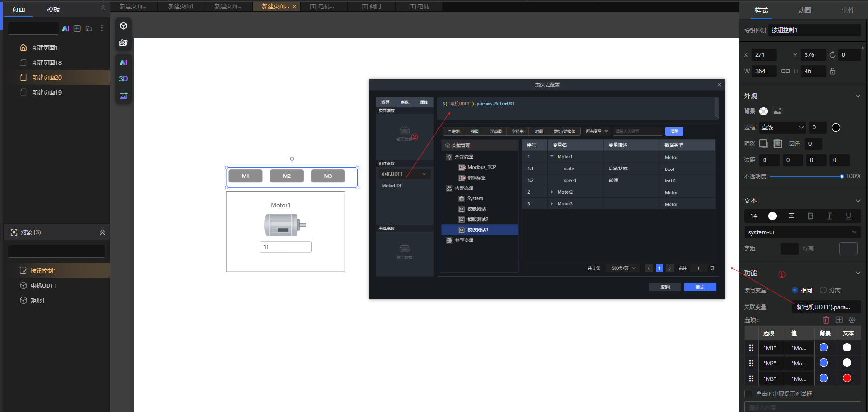The image size is (868, 412).
Task: Collapse the 功能 section
Action: (x=858, y=273)
